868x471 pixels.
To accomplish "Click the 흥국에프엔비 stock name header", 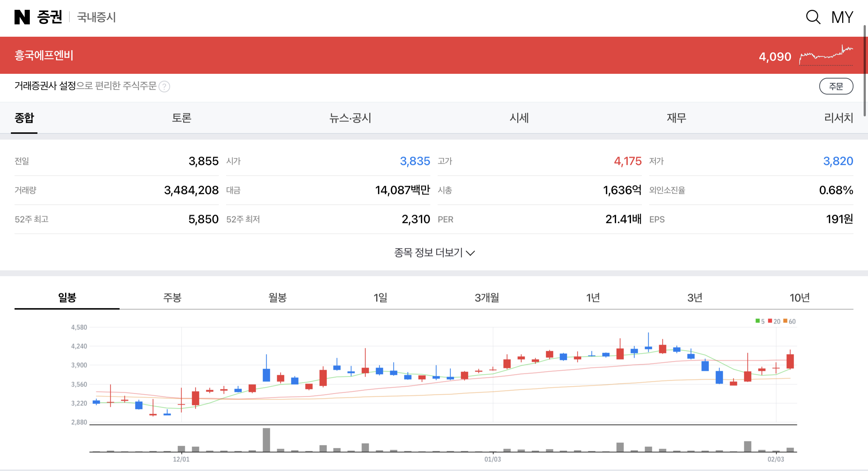I will point(44,55).
